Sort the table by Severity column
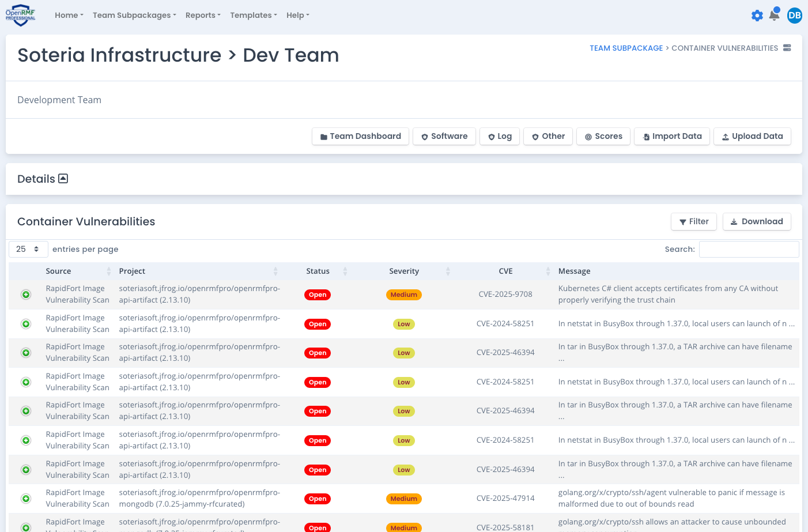808x532 pixels. [404, 271]
